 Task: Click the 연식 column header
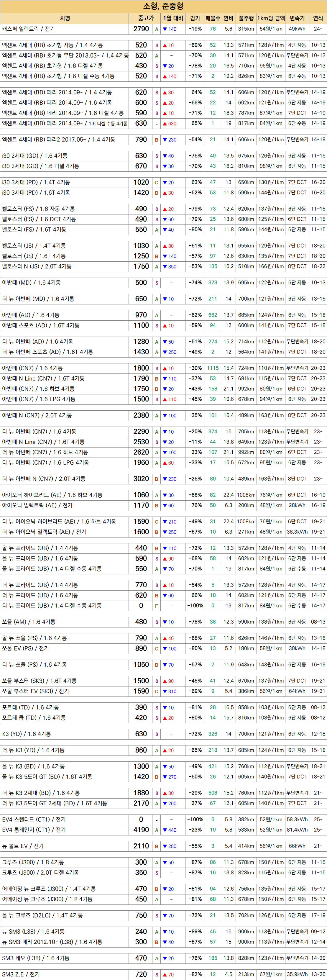click(x=318, y=18)
